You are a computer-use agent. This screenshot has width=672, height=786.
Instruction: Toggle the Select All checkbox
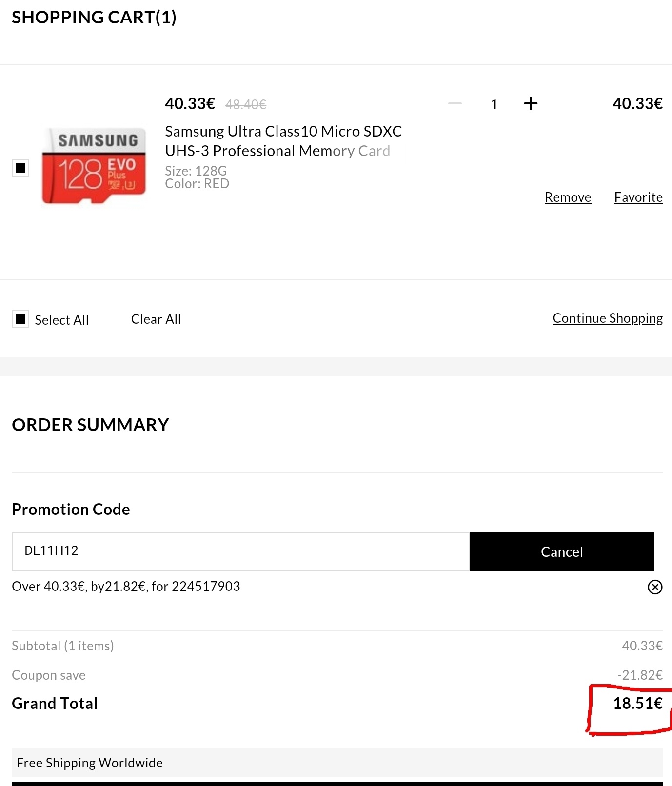[20, 319]
